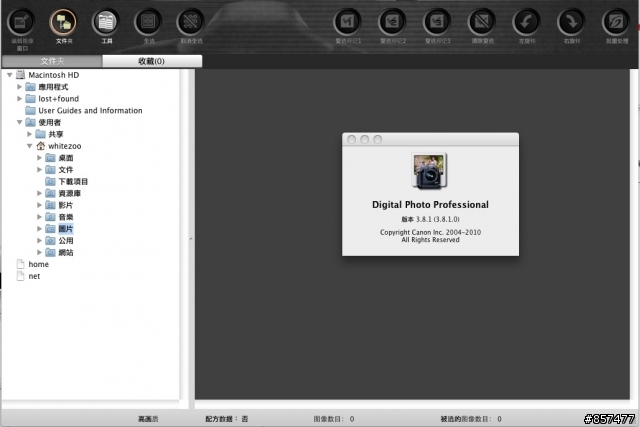Expand the 桌面 folder arrow
Screen dimensions: 640x427
39,158
